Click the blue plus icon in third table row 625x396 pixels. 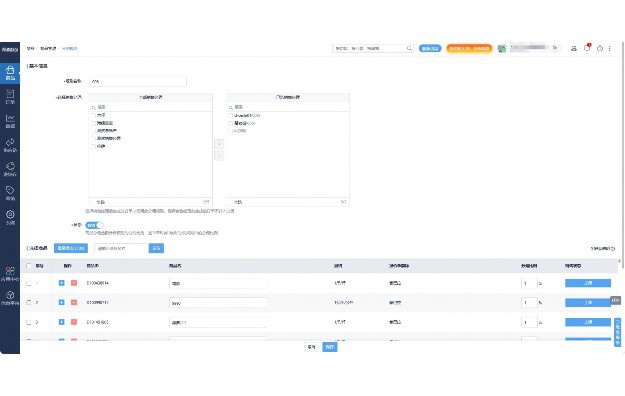point(61,322)
